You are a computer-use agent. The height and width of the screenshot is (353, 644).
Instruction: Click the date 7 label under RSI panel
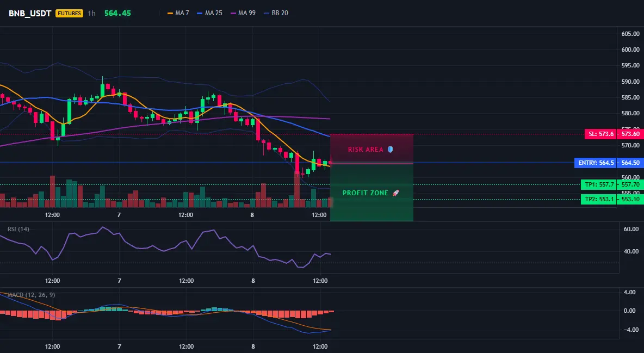pyautogui.click(x=120, y=281)
